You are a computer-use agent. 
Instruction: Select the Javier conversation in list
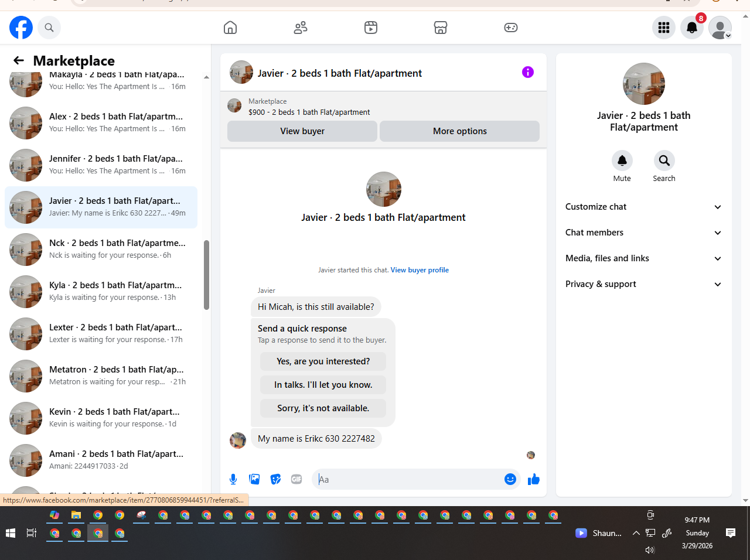coord(101,207)
